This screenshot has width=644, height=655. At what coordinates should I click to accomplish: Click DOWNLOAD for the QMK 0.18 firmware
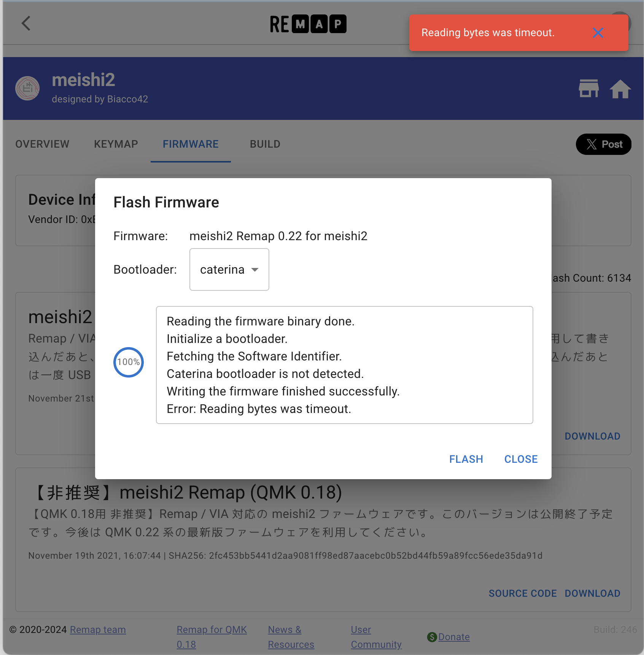pos(592,593)
